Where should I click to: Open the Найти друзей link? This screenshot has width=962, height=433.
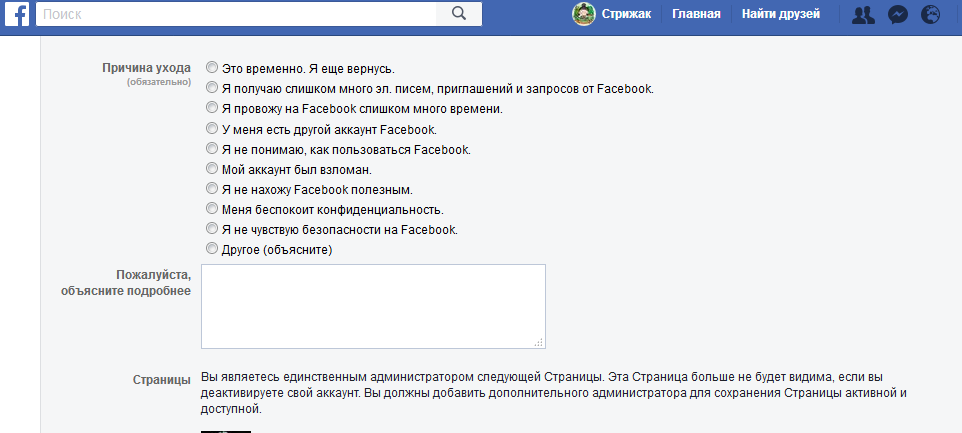(x=780, y=14)
